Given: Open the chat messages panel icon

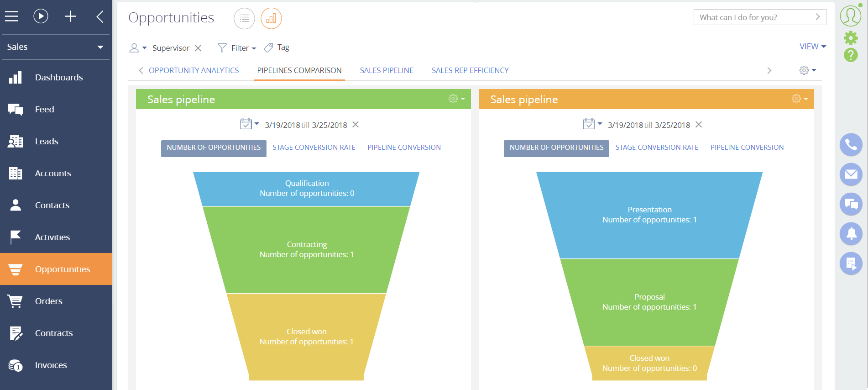Looking at the screenshot, I should coord(851,204).
